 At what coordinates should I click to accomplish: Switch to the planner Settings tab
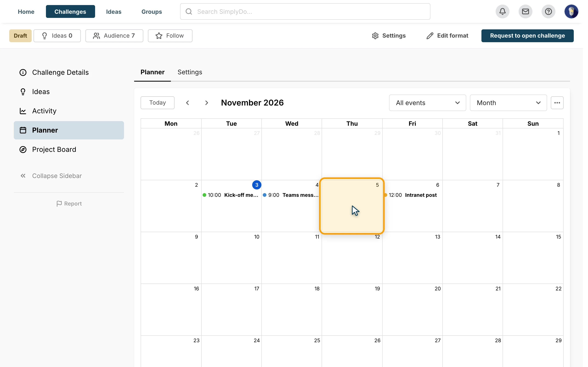click(x=190, y=72)
